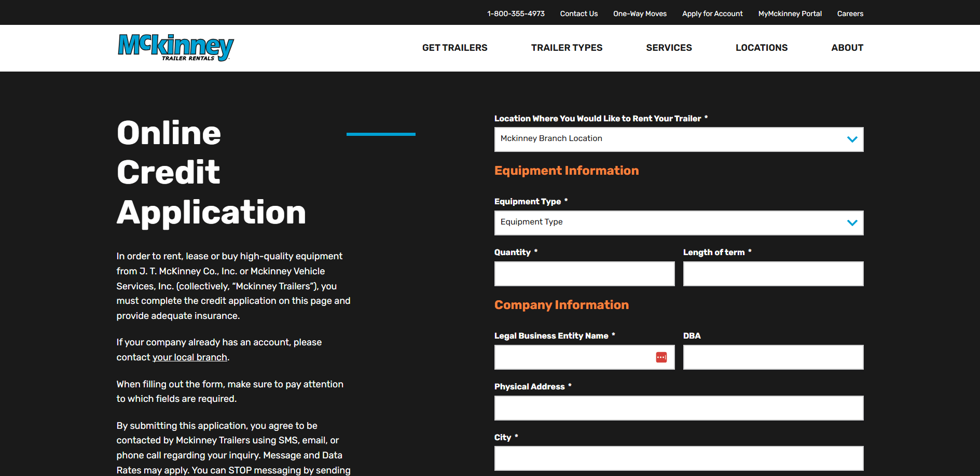Follow the 'your local branch' link
This screenshot has width=980, height=476.
click(189, 357)
